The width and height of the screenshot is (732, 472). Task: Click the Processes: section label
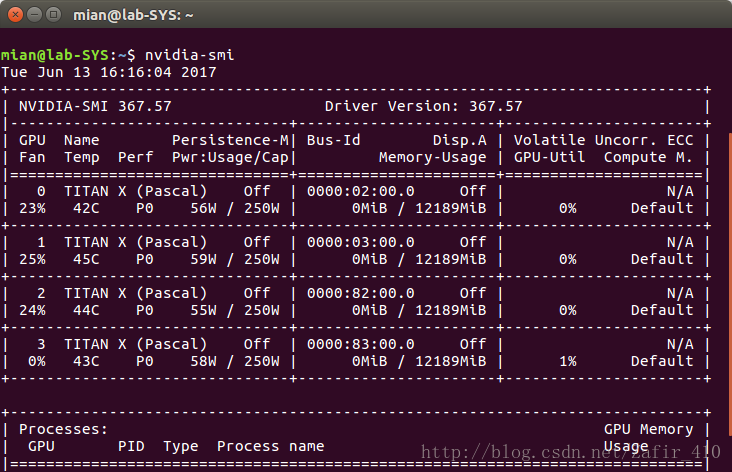[63, 430]
